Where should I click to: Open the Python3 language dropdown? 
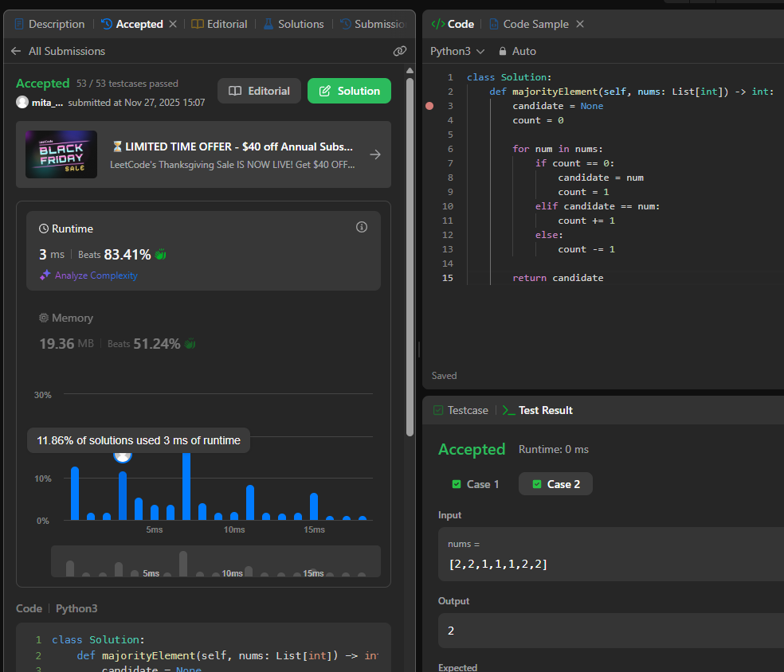click(457, 51)
